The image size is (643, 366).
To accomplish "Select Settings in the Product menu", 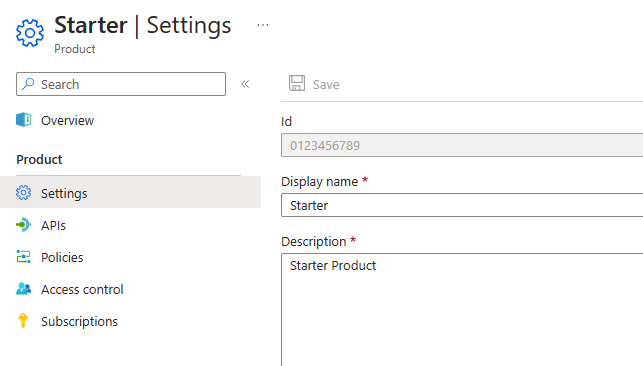I will 130,193.
